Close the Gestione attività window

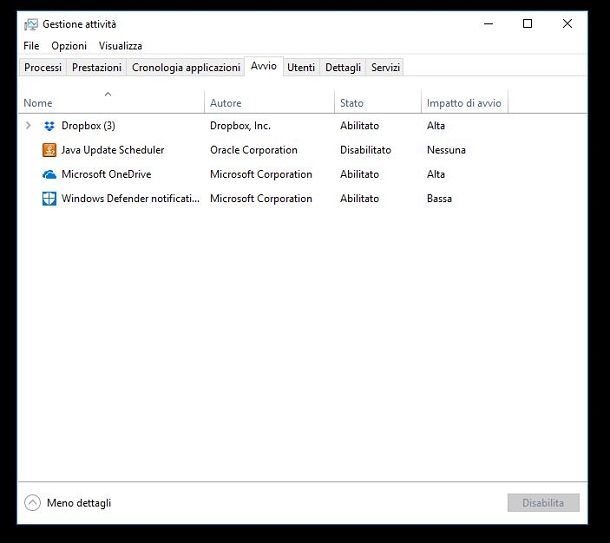coord(567,24)
